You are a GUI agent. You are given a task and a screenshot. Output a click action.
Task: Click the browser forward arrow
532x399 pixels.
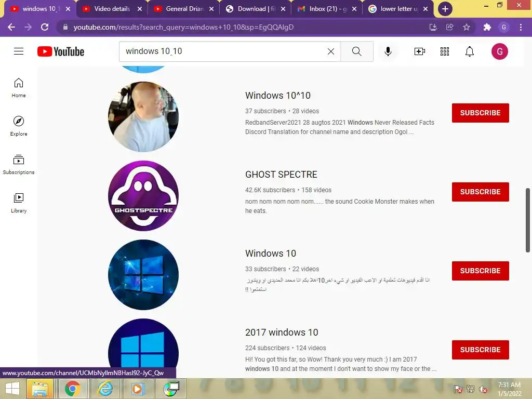pyautogui.click(x=28, y=27)
